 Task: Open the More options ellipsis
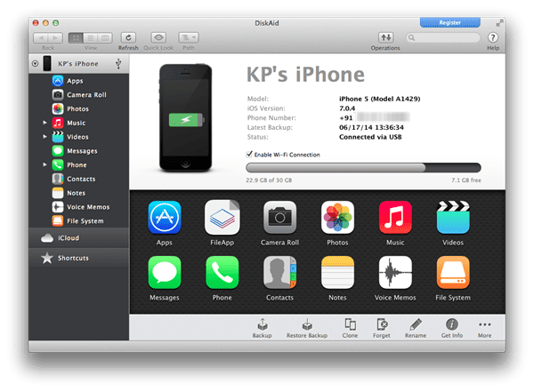(485, 324)
